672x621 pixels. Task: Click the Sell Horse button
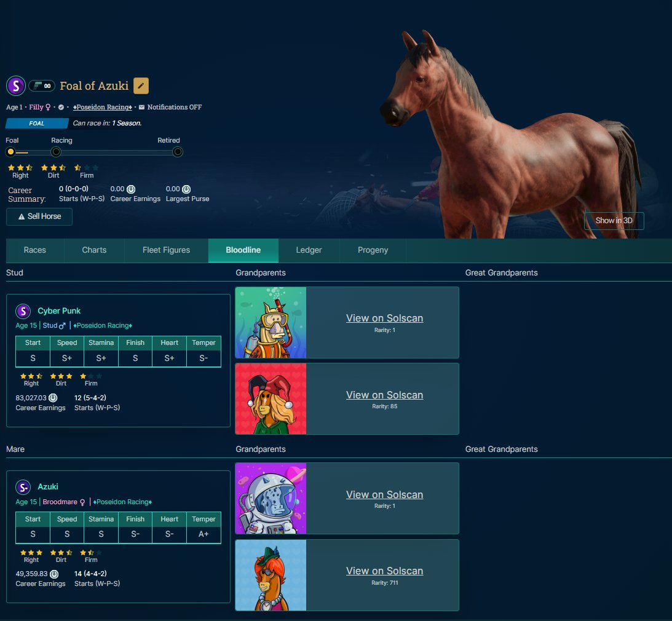click(39, 216)
